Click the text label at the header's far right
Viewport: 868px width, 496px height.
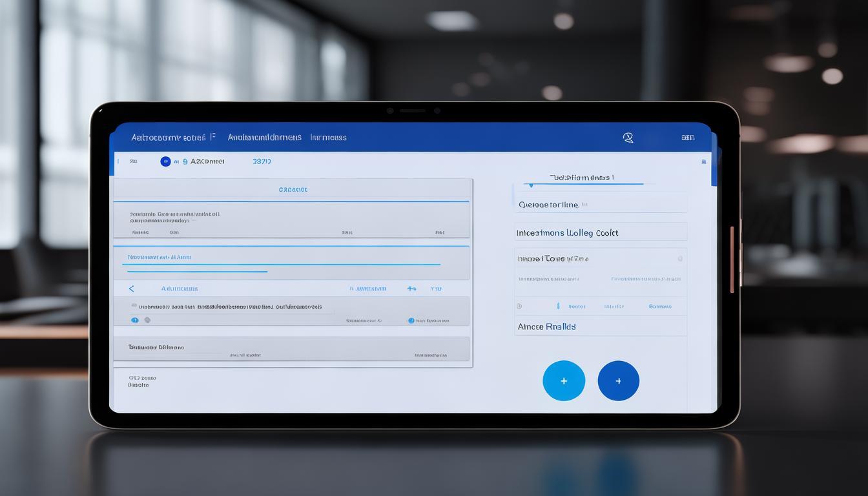pyautogui.click(x=688, y=138)
